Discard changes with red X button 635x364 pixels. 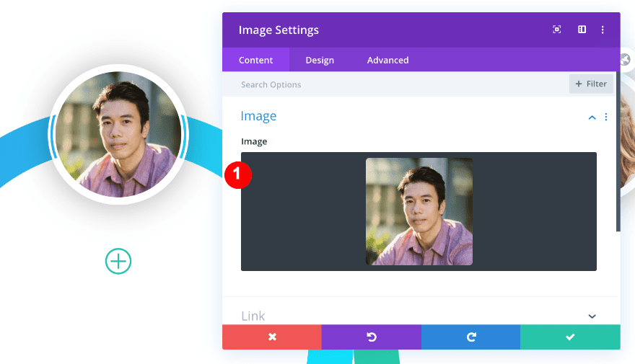[x=272, y=337]
